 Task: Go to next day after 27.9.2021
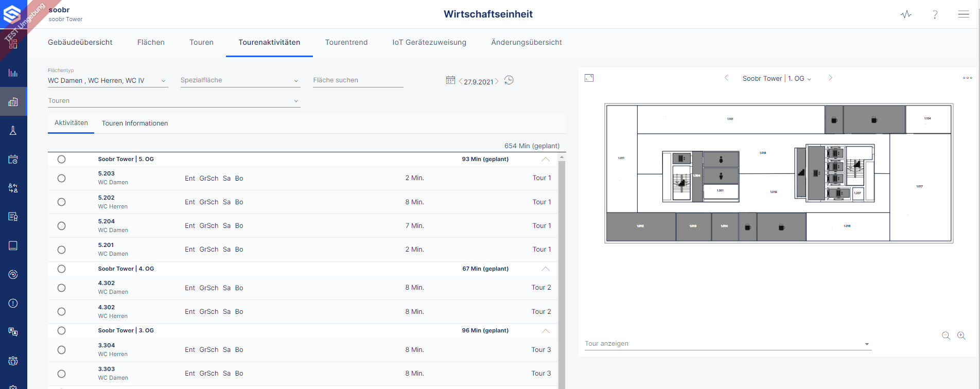(497, 81)
